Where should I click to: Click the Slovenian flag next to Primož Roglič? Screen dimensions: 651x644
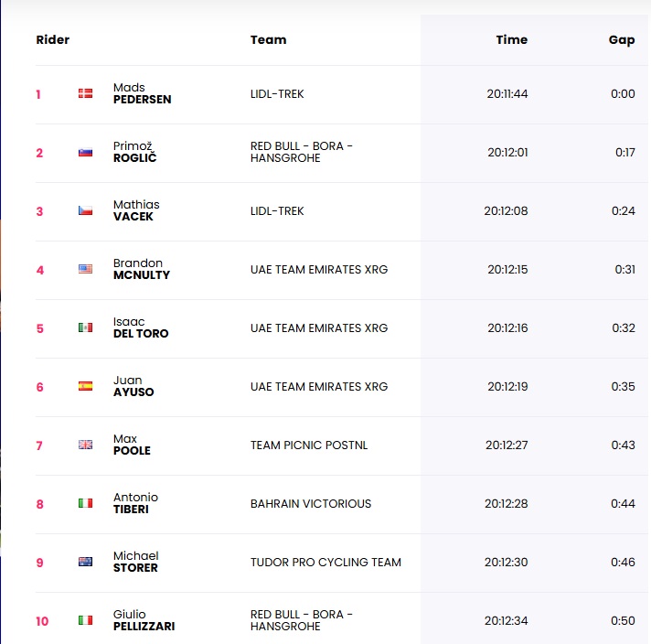[85, 152]
